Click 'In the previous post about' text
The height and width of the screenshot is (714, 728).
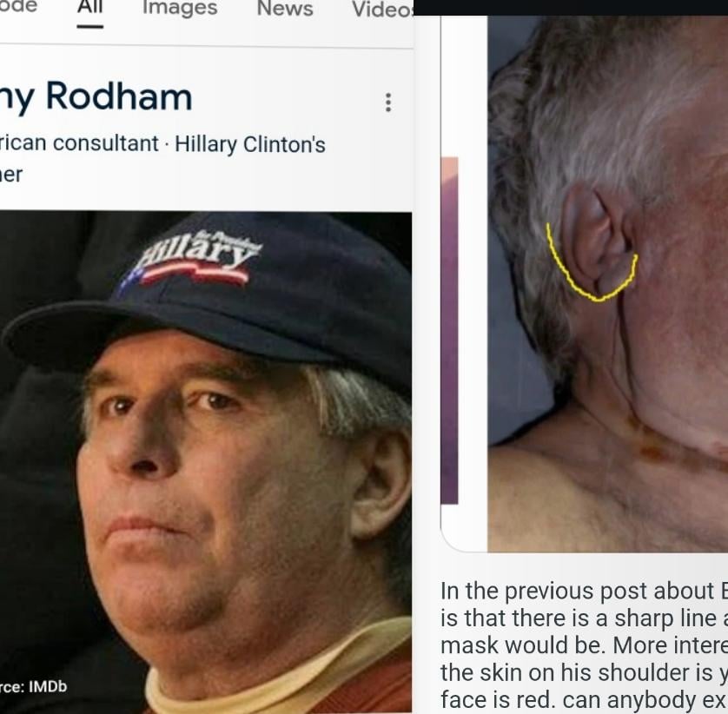point(577,591)
